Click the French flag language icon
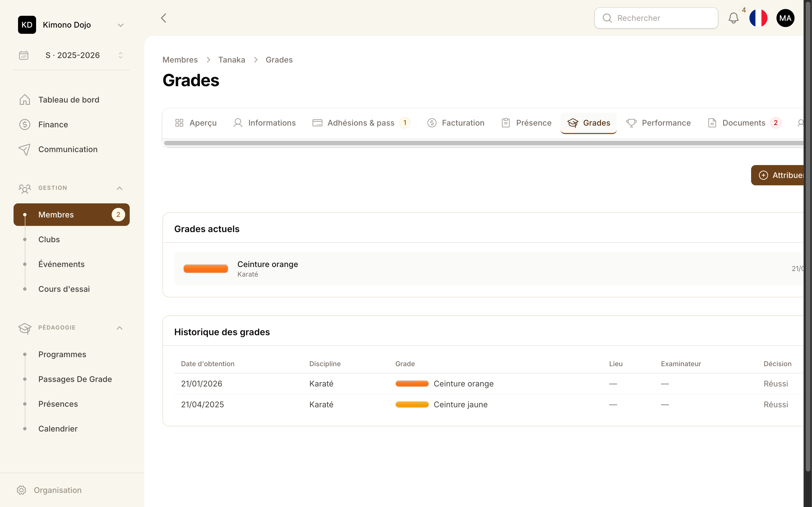Image resolution: width=812 pixels, height=507 pixels. click(759, 18)
